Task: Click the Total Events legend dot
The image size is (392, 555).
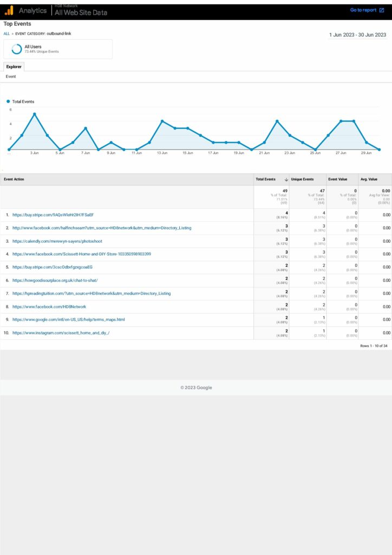Action: [8, 101]
